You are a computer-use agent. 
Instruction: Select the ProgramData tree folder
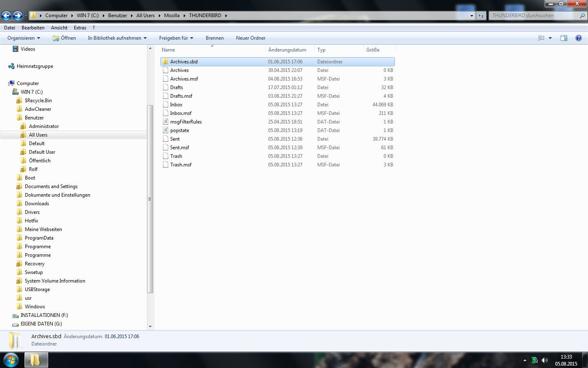[x=39, y=238]
